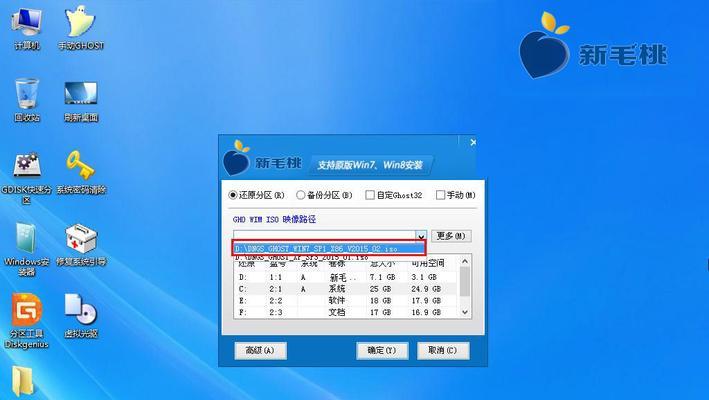The image size is (709, 400).
Task: Click the folder icon on the desktop
Action: click(22, 382)
